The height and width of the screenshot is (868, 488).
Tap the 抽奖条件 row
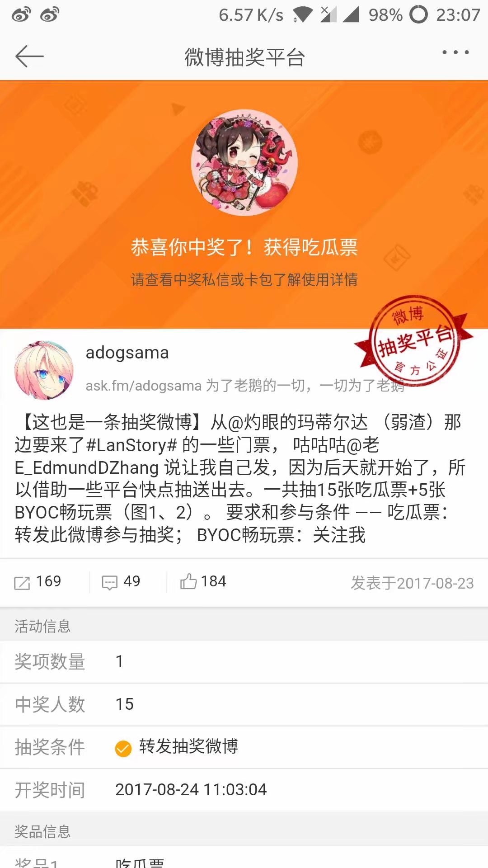click(x=244, y=747)
